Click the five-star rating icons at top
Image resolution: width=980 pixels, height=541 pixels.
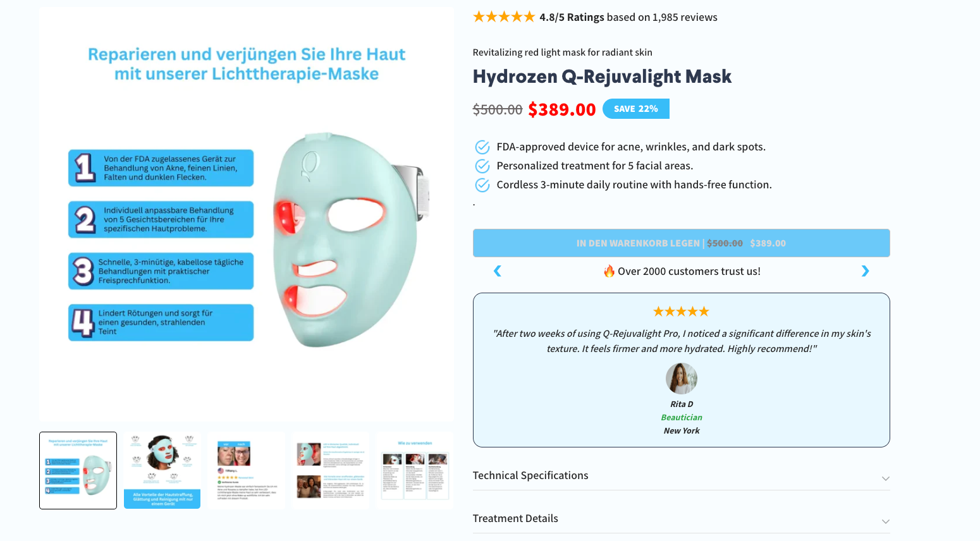click(x=504, y=17)
